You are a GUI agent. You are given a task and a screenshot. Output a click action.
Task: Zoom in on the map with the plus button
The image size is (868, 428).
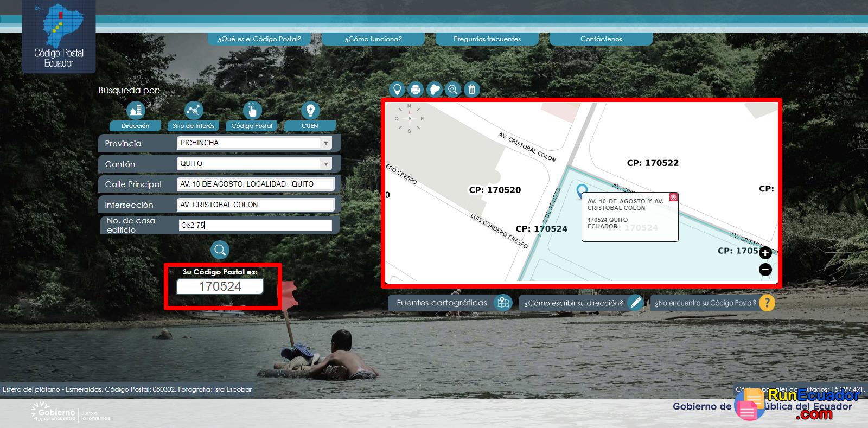coord(765,253)
